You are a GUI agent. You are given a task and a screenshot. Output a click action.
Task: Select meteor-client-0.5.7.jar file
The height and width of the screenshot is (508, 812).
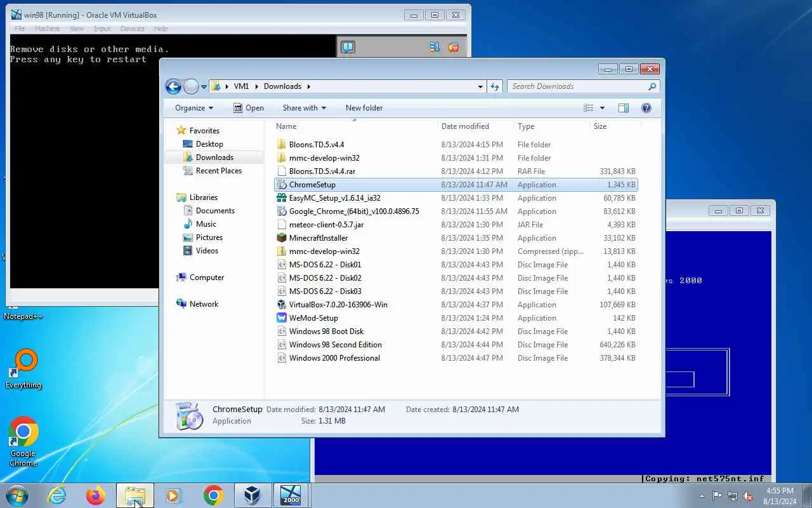[x=326, y=225]
